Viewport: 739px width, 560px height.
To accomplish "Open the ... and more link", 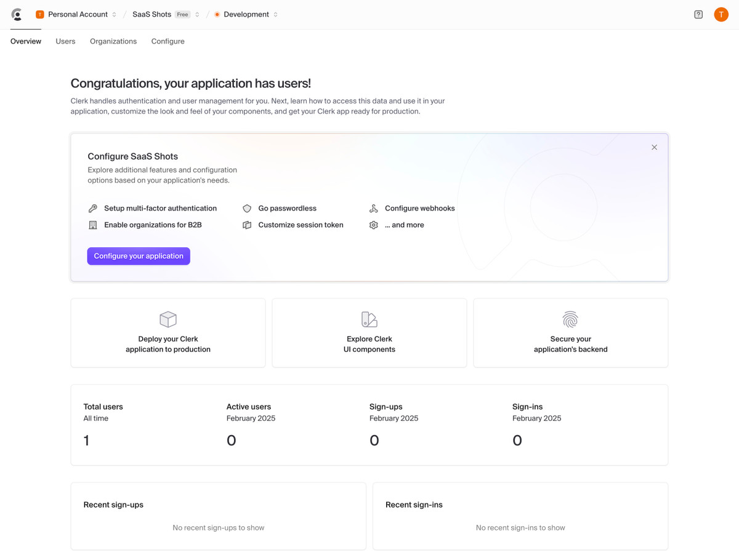I will [x=405, y=225].
